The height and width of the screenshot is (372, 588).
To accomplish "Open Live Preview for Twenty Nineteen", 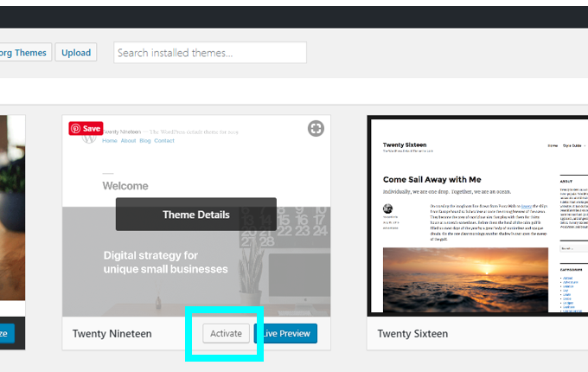I will coord(285,333).
